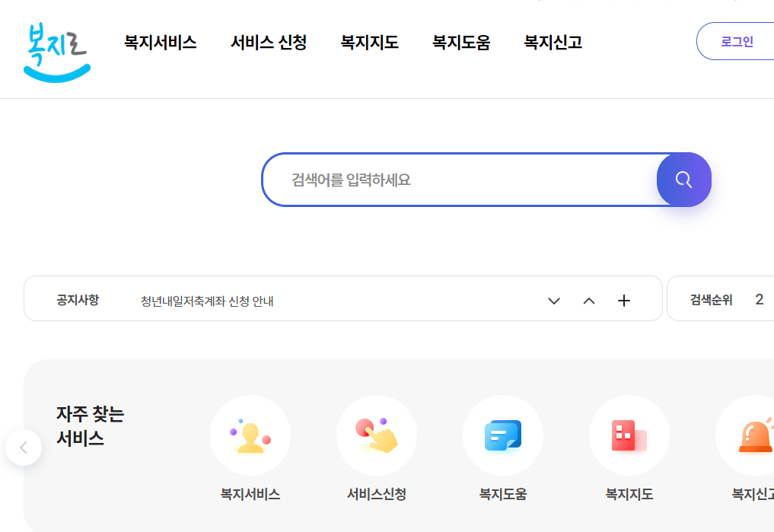Screen dimensions: 774x532
Task: Click the 복지지도 red building icon
Action: (x=629, y=435)
